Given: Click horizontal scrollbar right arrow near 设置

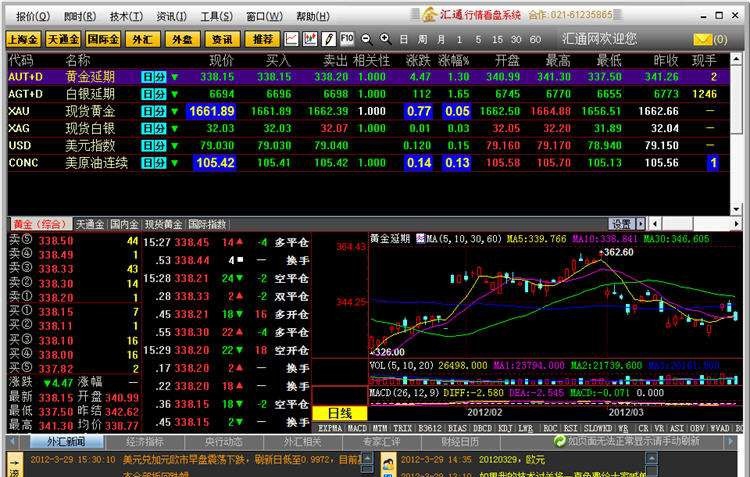Looking at the screenshot, I should coord(737,223).
